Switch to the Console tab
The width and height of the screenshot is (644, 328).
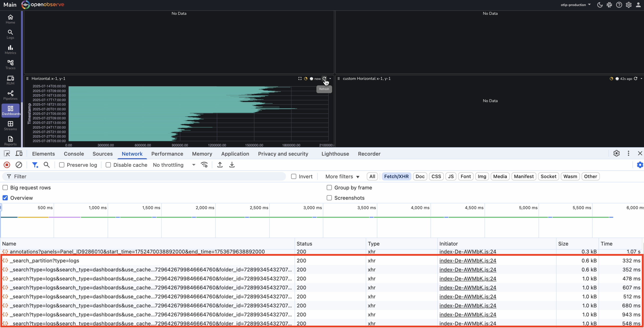(74, 154)
